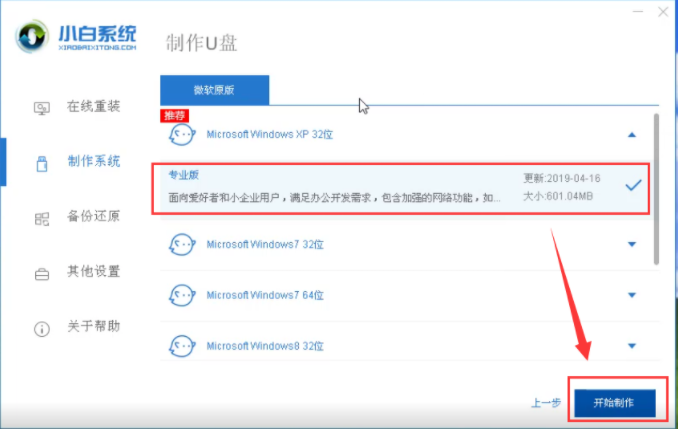Expand the Microsoft Windows7 32位 arrow
The width and height of the screenshot is (678, 429).
(632, 244)
